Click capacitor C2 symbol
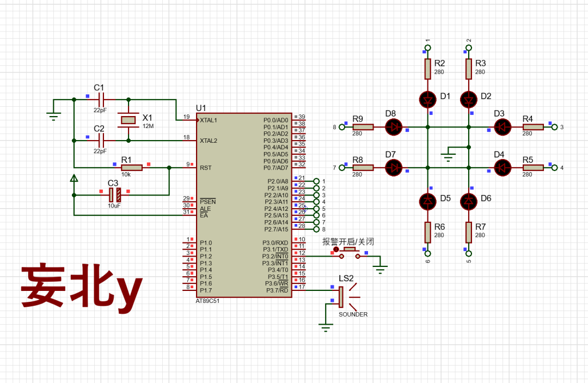The image size is (588, 383). [x=101, y=141]
